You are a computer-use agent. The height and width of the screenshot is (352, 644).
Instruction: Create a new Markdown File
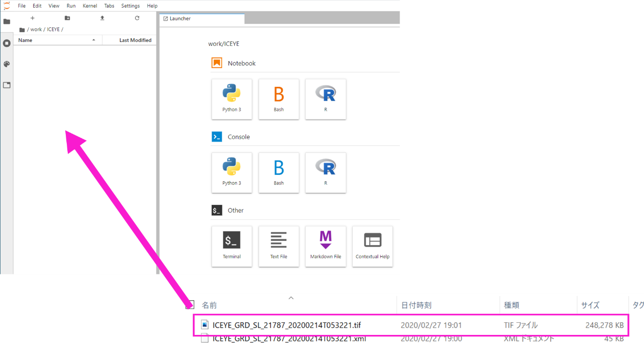325,246
